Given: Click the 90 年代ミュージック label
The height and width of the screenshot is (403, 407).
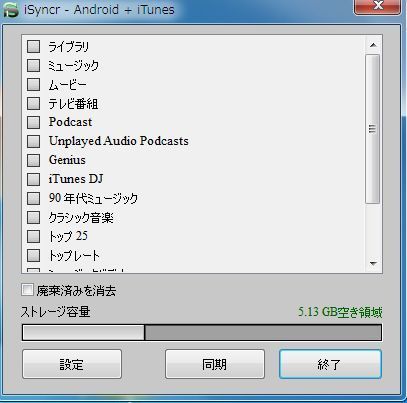Looking at the screenshot, I should 93,198.
